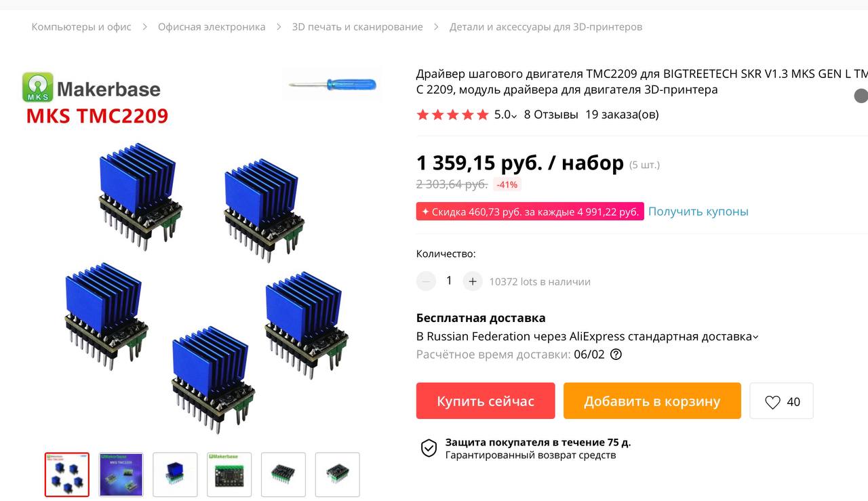The image size is (868, 501).
Task: Click the gray circle icon beside title
Action: 861,96
